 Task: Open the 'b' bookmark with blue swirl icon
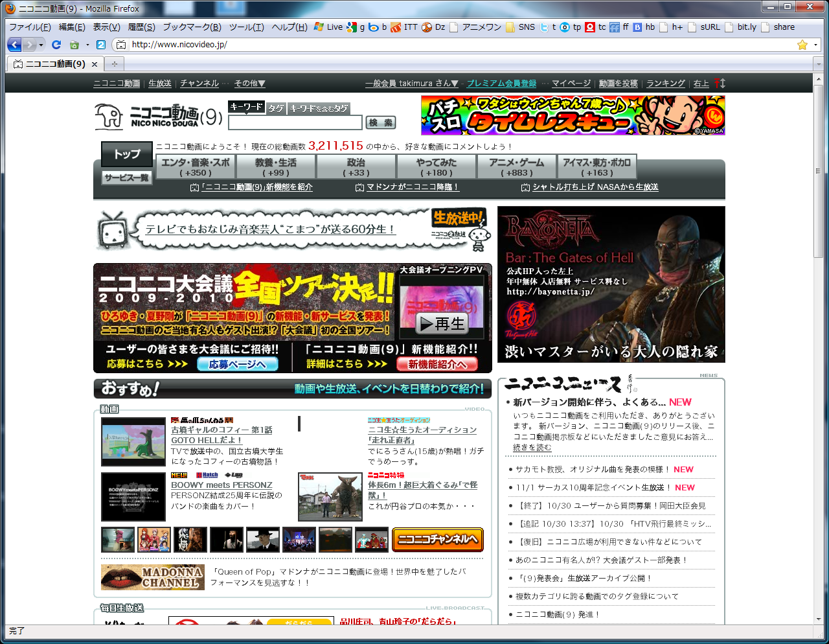[x=378, y=27]
